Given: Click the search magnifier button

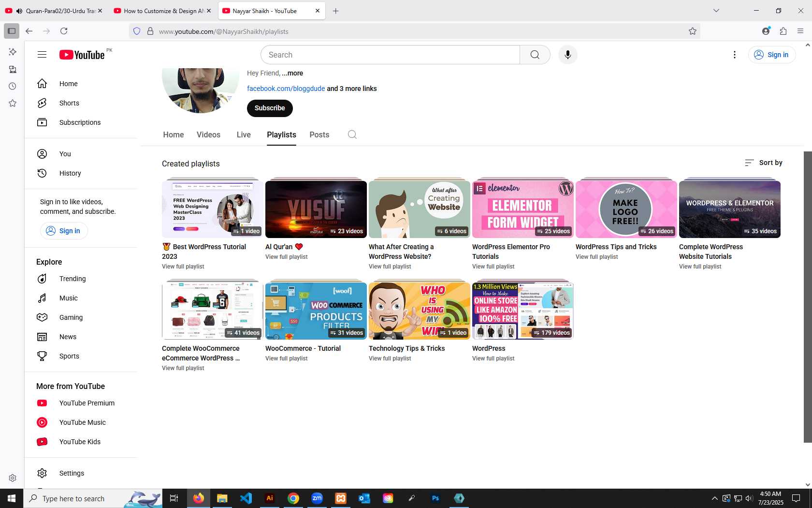Looking at the screenshot, I should (535, 55).
